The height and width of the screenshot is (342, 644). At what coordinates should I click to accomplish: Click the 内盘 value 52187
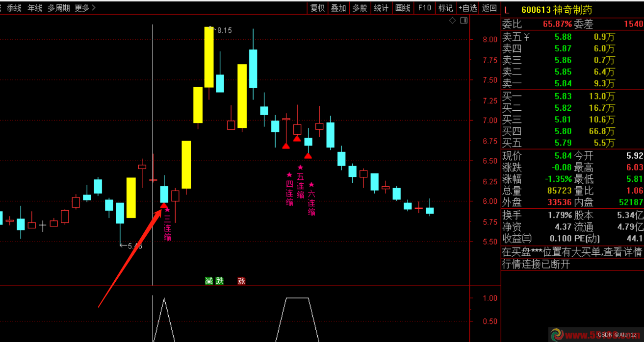click(x=631, y=202)
